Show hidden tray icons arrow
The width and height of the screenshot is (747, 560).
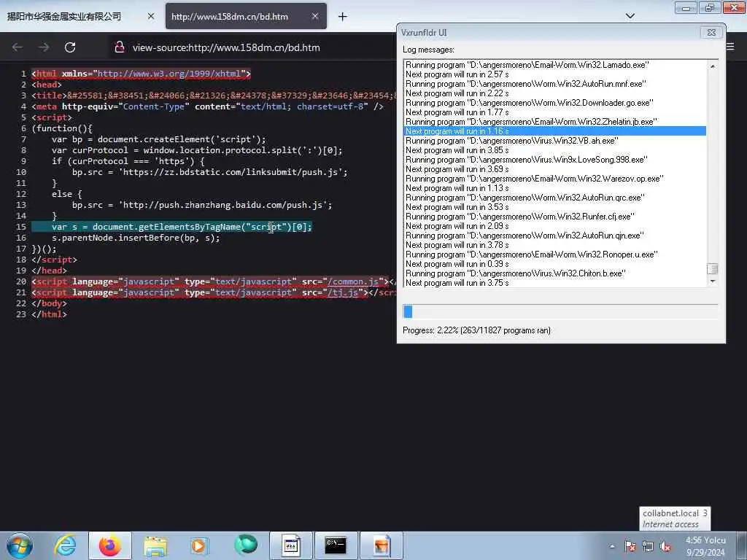[x=612, y=546]
